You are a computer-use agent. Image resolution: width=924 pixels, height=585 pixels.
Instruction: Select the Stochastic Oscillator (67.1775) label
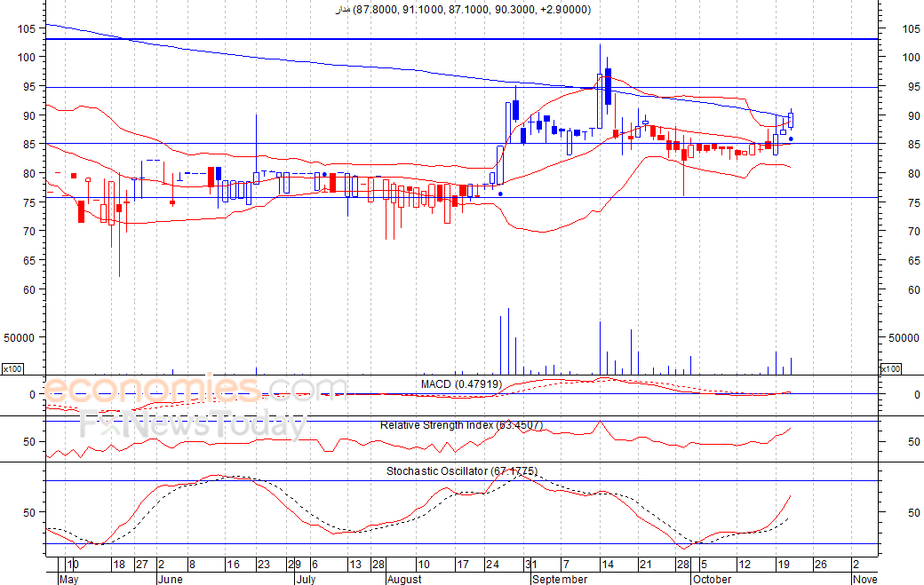click(x=462, y=470)
